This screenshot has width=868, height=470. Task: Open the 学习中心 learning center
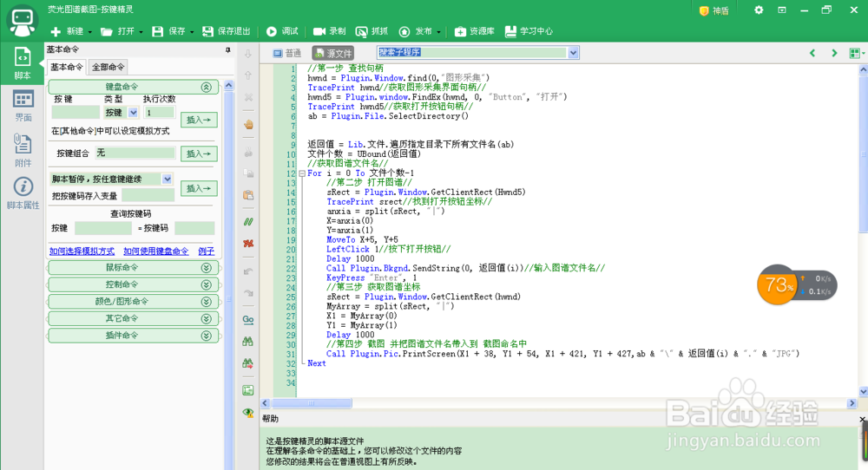[529, 31]
